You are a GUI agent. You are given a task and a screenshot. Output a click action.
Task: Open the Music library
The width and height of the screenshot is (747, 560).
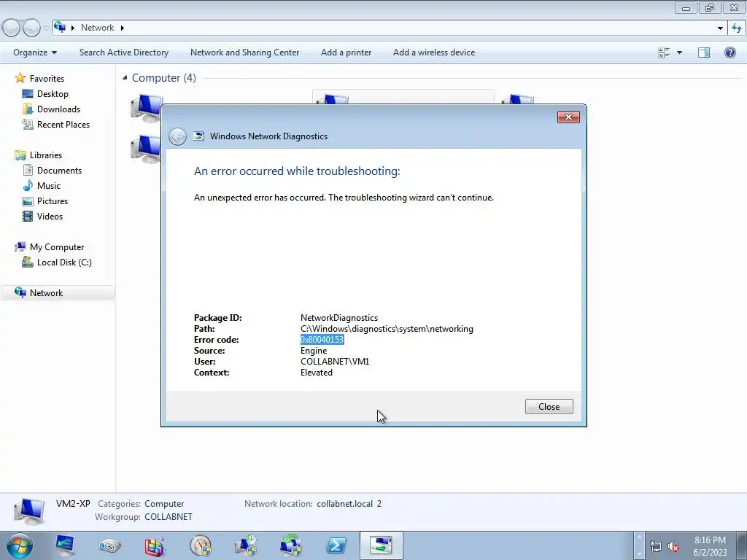coord(49,186)
